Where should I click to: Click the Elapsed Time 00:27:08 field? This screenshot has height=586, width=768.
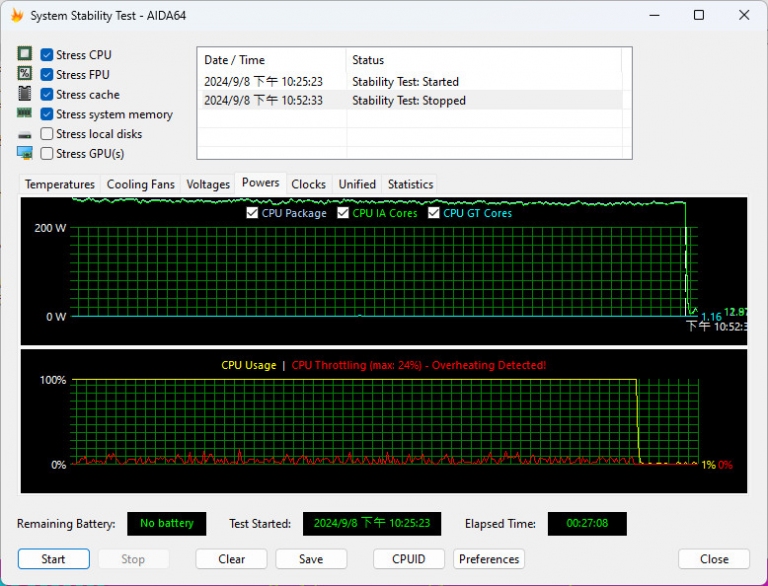pos(587,523)
